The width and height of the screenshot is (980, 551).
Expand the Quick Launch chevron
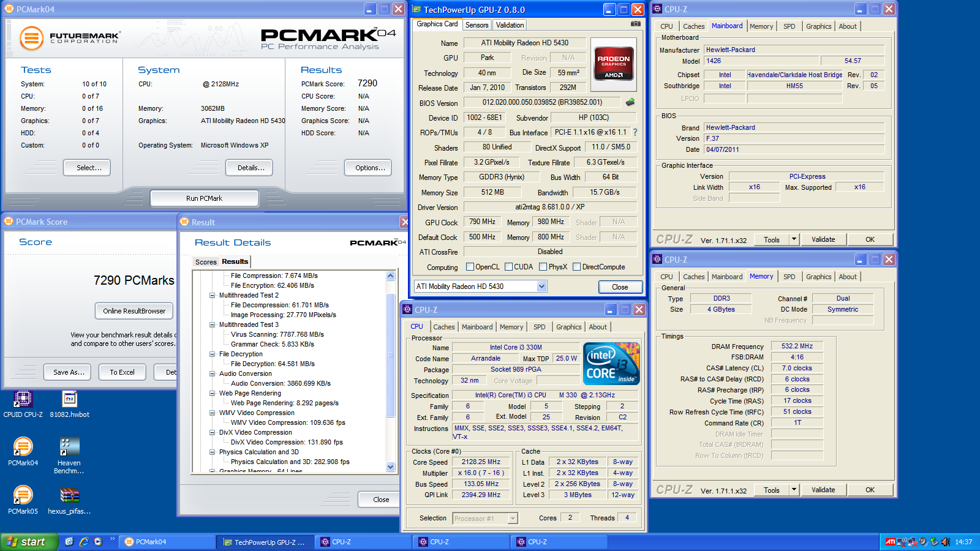point(113,539)
